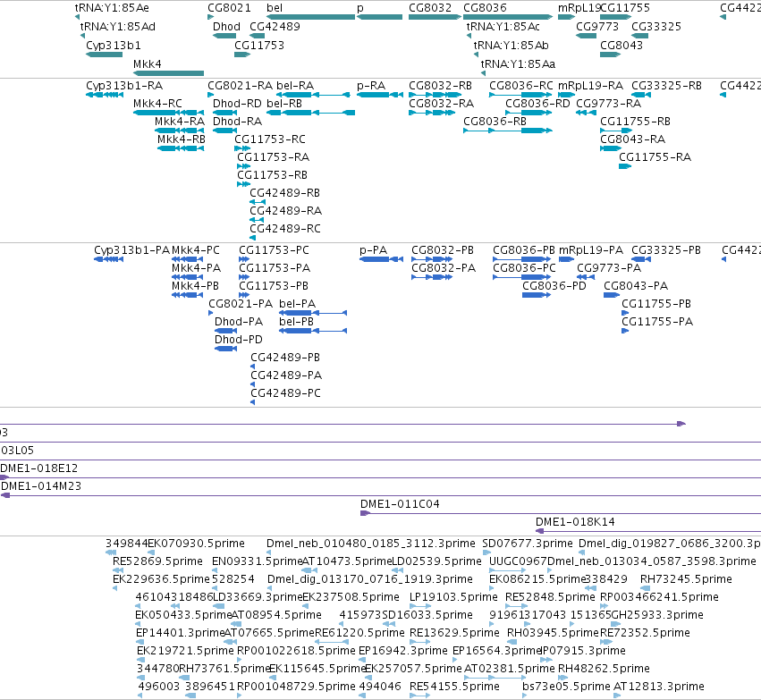Select the CG11755-PA coding sequence label
Screen dimensions: 761x700
point(657,322)
